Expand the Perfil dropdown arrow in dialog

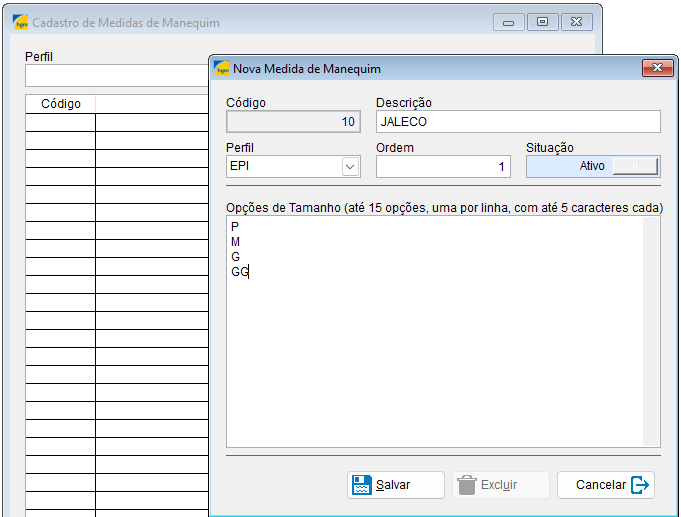[350, 167]
